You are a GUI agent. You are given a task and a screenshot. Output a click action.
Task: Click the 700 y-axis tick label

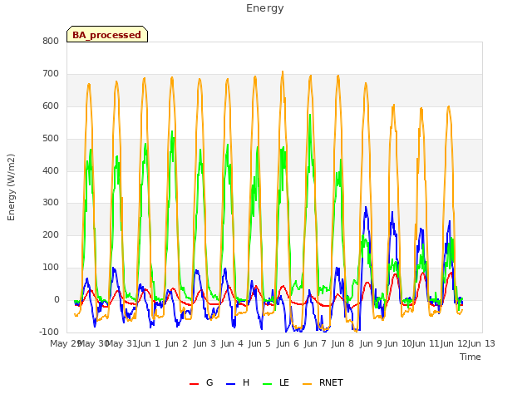pos(51,74)
